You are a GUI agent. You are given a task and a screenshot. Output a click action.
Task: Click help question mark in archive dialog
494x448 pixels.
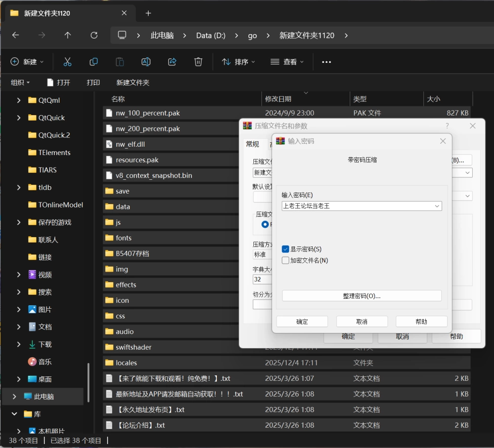447,125
